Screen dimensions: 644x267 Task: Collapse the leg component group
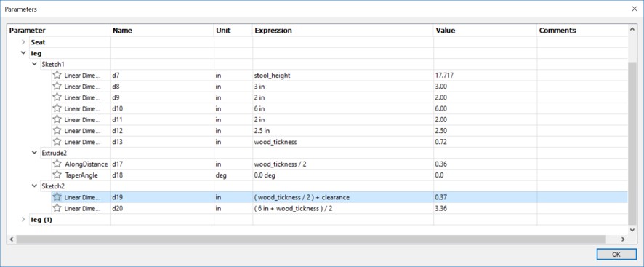pos(23,53)
